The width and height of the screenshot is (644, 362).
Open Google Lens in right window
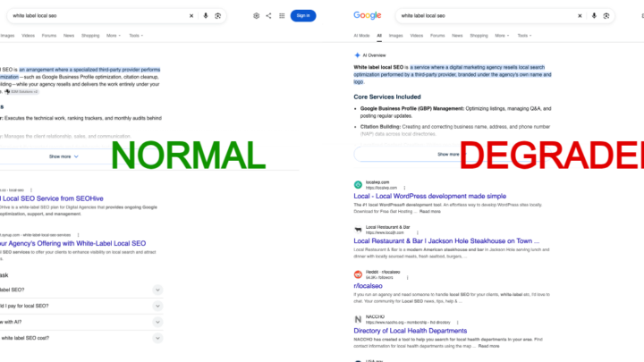coord(606,15)
